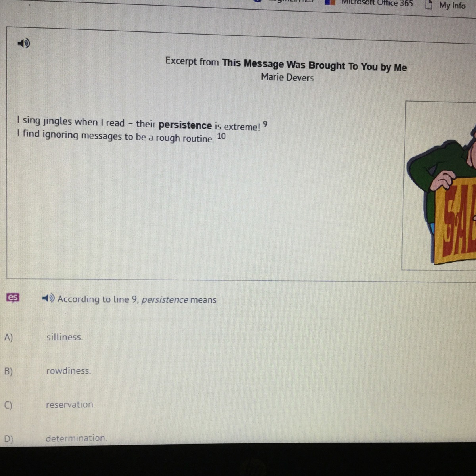The image size is (476, 476).
Task: Play audio for the question text
Action: tap(48, 298)
